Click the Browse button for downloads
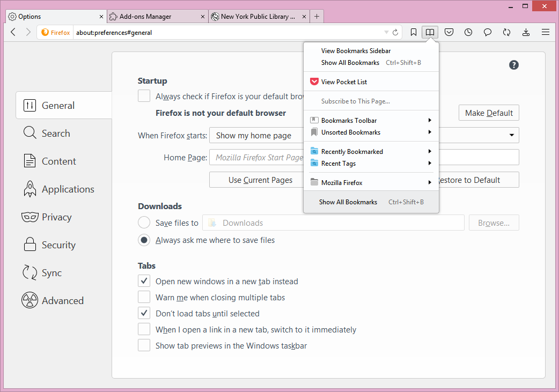Image resolution: width=559 pixels, height=392 pixels. [x=494, y=223]
